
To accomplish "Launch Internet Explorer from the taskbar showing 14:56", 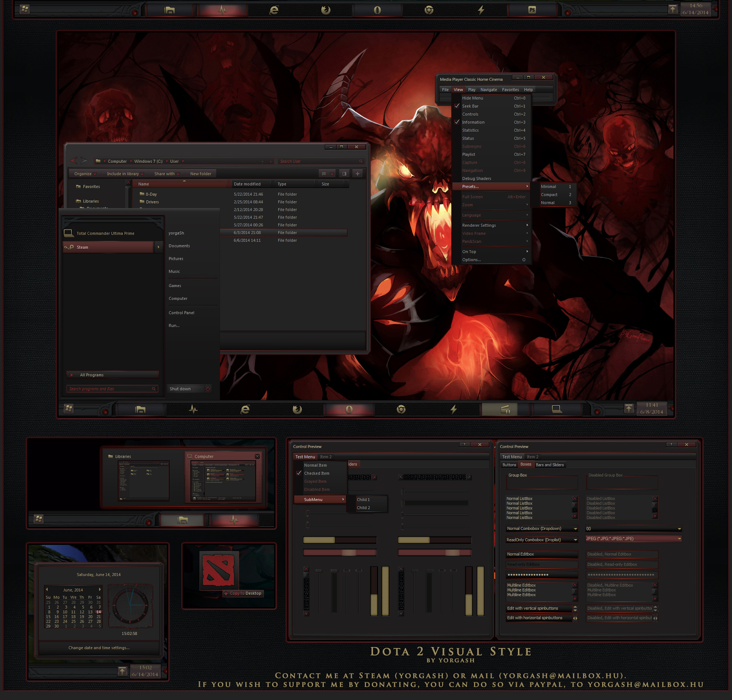I will pyautogui.click(x=274, y=10).
